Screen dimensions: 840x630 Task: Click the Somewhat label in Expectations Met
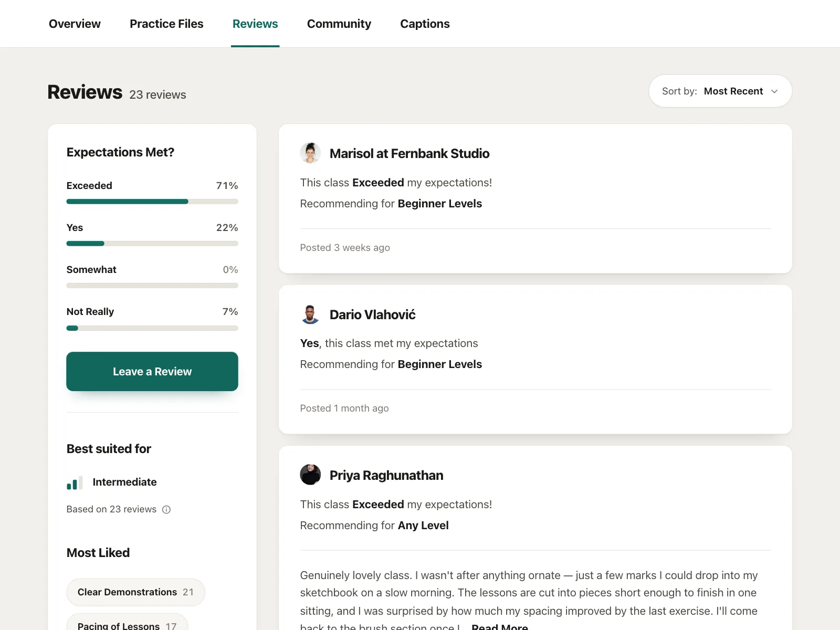91,269
